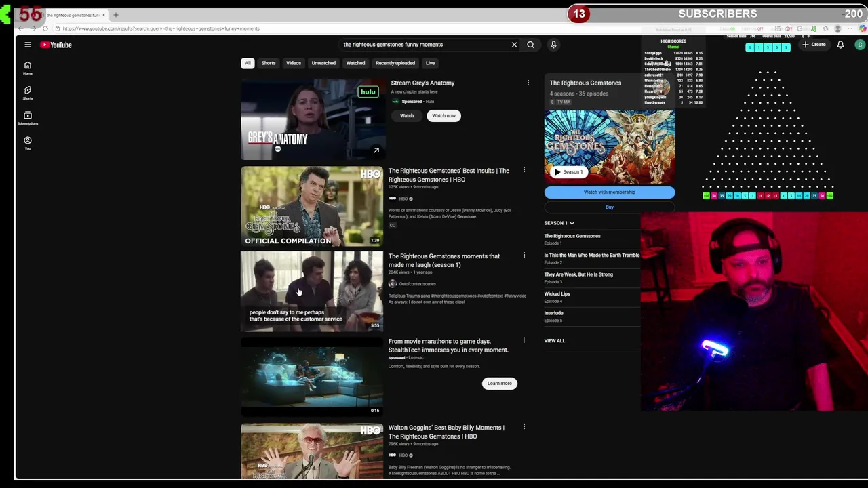Click the Buy button
The width and height of the screenshot is (868, 488).
point(610,207)
